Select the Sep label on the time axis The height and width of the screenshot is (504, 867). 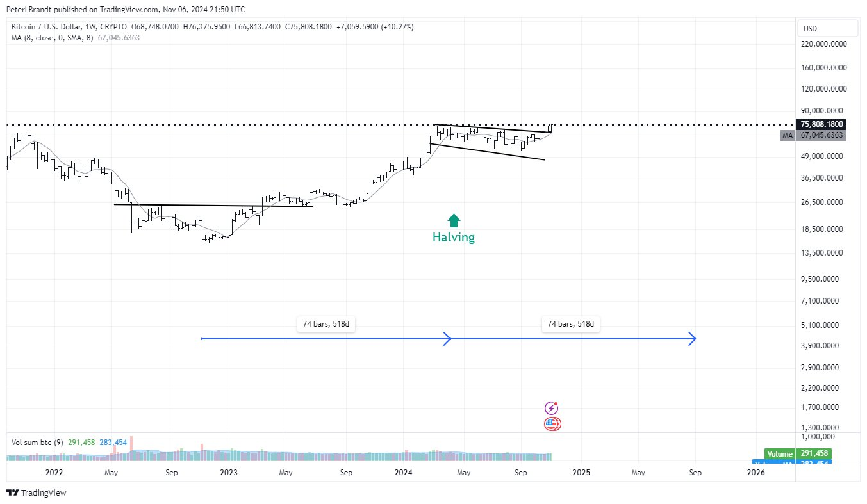[521, 472]
